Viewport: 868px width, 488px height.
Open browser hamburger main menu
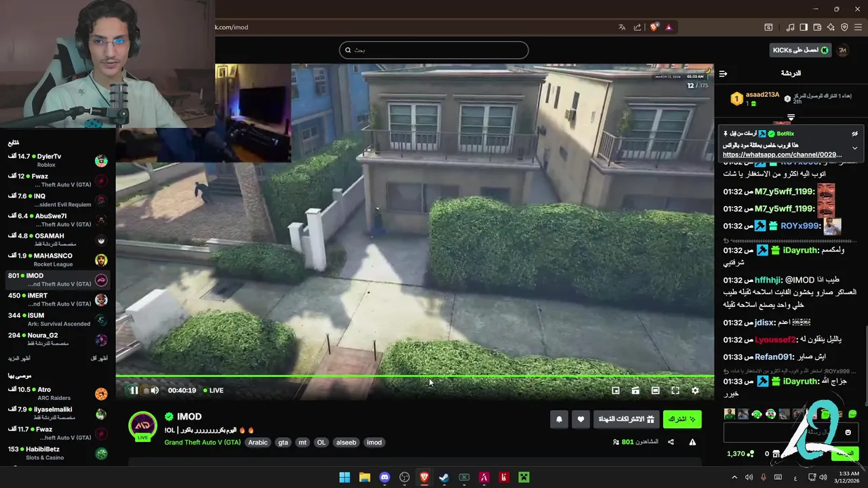point(859,27)
